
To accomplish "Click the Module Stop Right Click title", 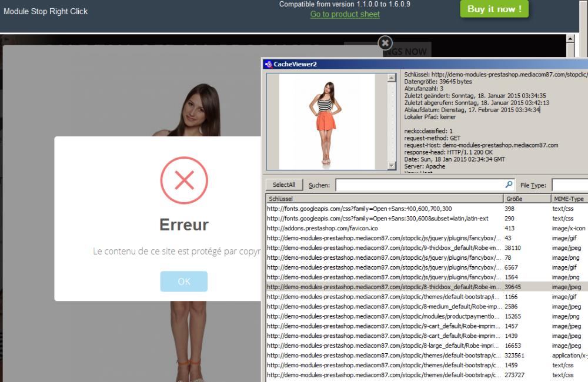I will [x=46, y=12].
